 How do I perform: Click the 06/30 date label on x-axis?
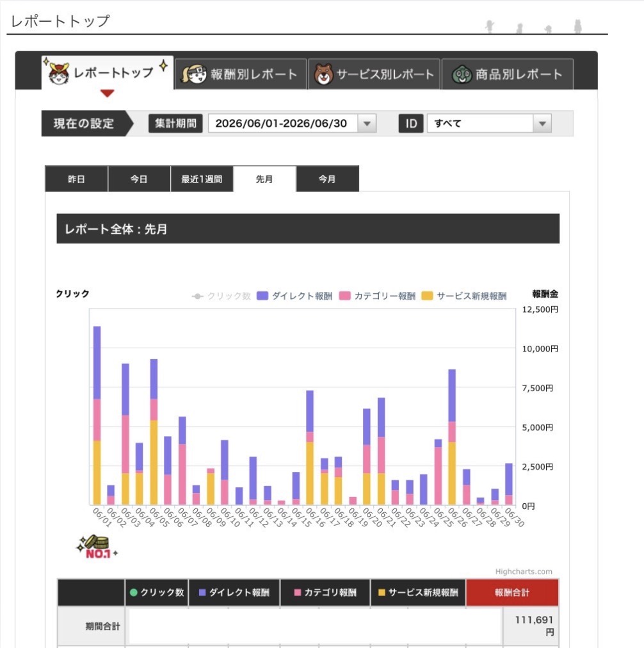pos(515,517)
